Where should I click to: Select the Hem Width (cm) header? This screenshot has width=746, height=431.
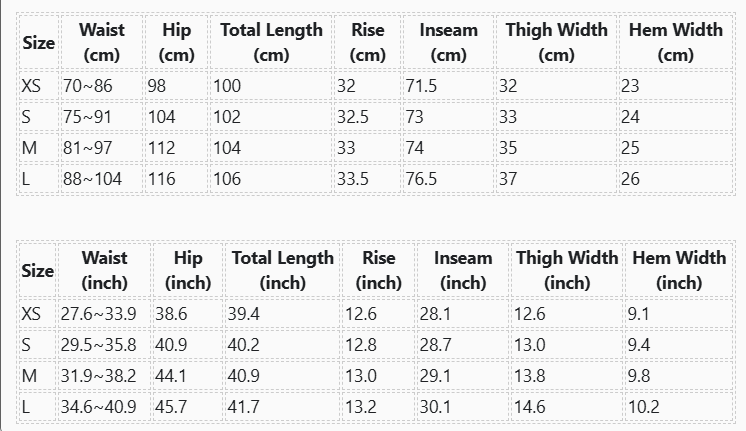pos(676,42)
